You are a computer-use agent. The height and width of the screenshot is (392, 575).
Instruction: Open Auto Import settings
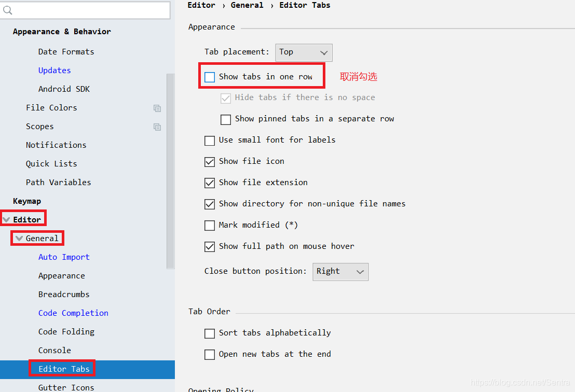coord(64,257)
